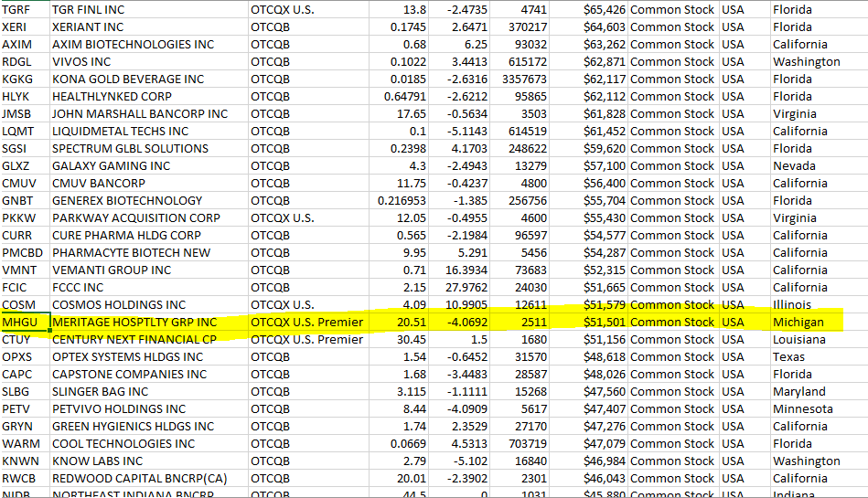Select OPTEX SYSTEMS HLDGS INC cell
The image size is (868, 498).
149,357
